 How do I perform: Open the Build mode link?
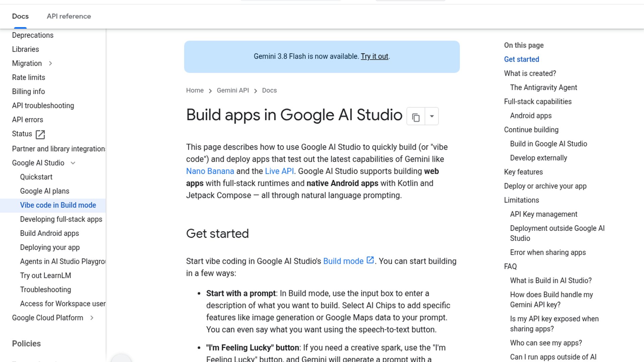pyautogui.click(x=343, y=261)
